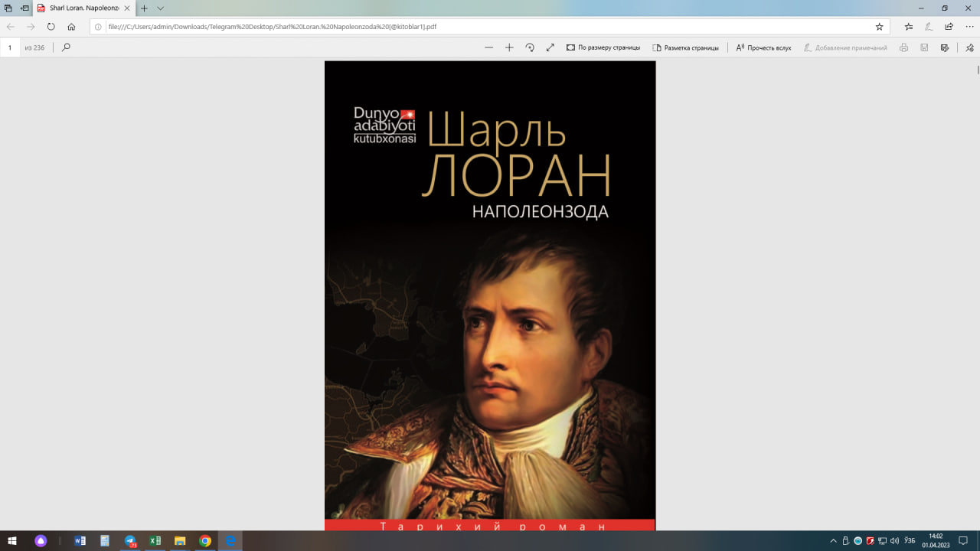Open the PDF search magnifier
980x551 pixels.
click(x=66, y=47)
